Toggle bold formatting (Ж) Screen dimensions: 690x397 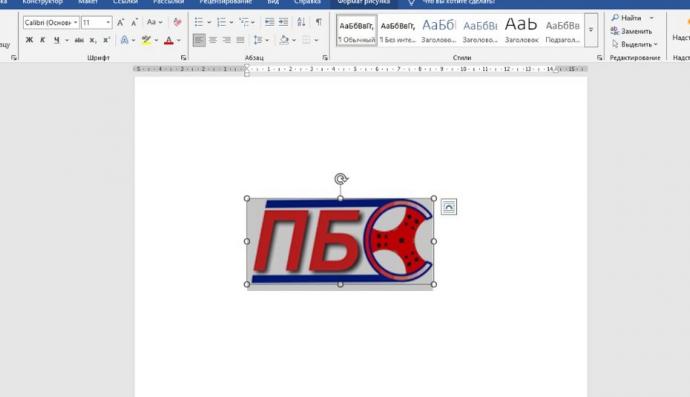click(x=29, y=40)
